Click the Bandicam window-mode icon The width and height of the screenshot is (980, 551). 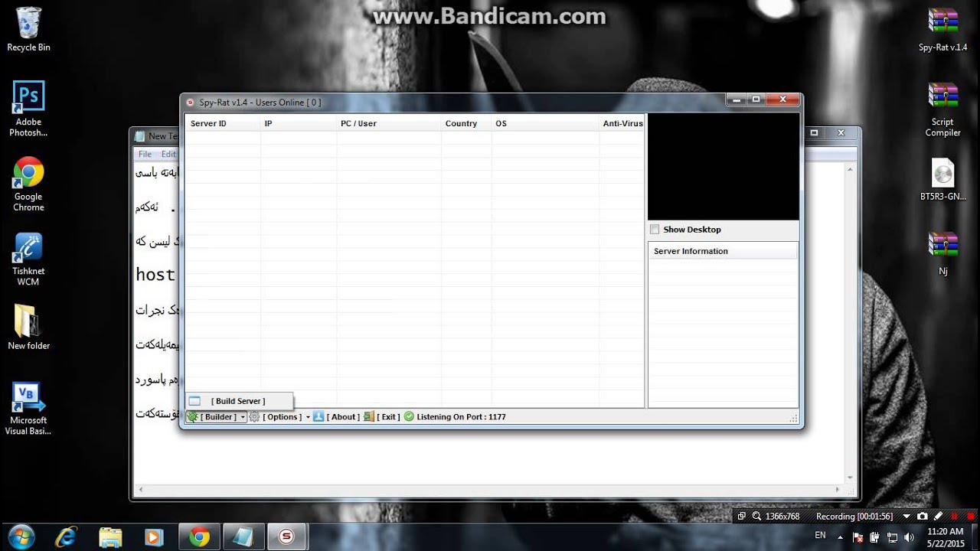741,517
